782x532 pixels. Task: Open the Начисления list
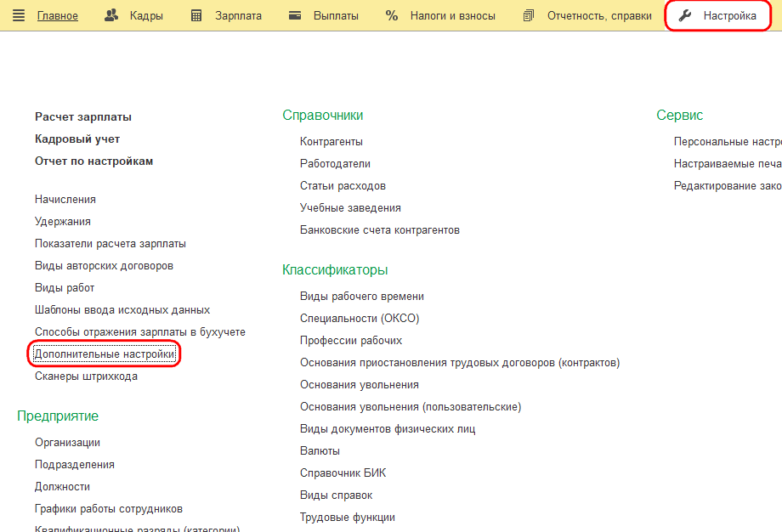(65, 200)
